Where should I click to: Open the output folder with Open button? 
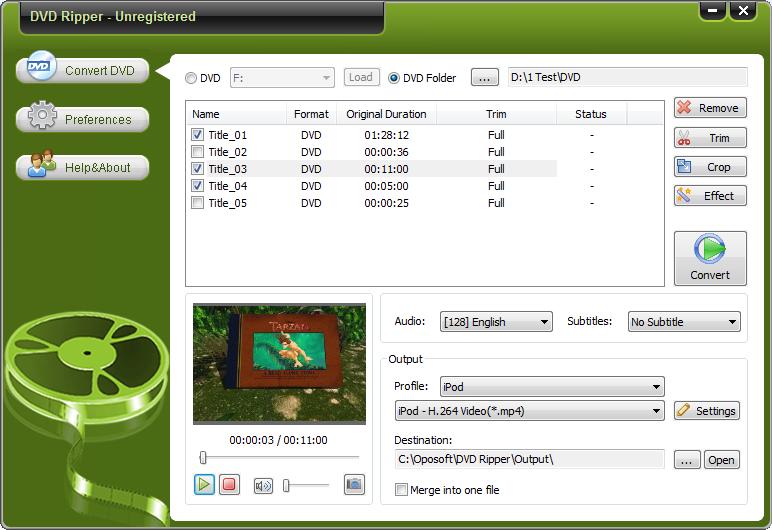click(x=721, y=460)
